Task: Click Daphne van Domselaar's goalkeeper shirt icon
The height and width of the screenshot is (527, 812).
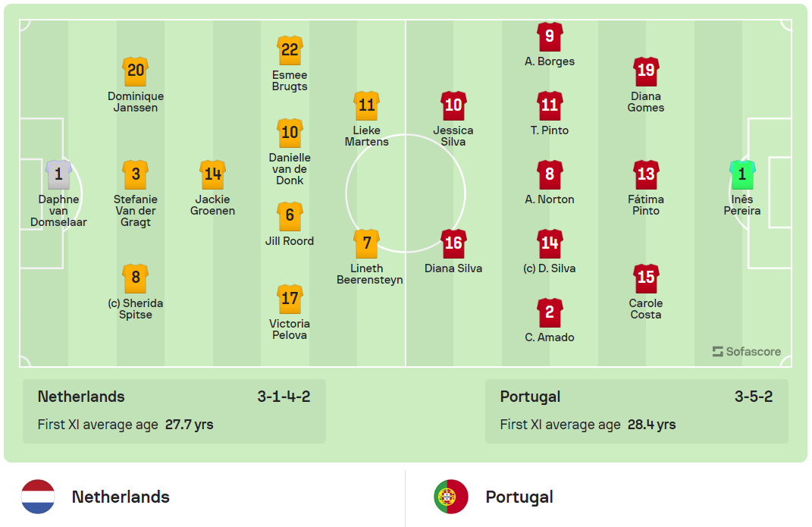Action: [x=58, y=175]
